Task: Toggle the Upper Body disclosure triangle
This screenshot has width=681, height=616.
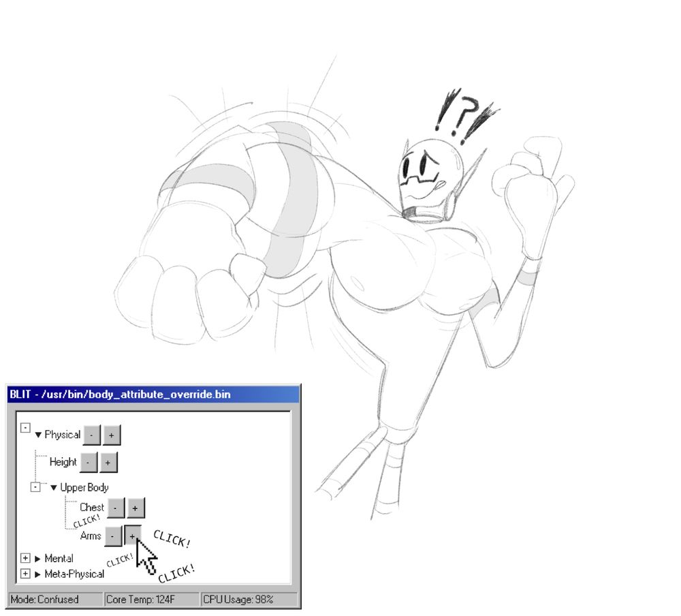Action: (53, 488)
